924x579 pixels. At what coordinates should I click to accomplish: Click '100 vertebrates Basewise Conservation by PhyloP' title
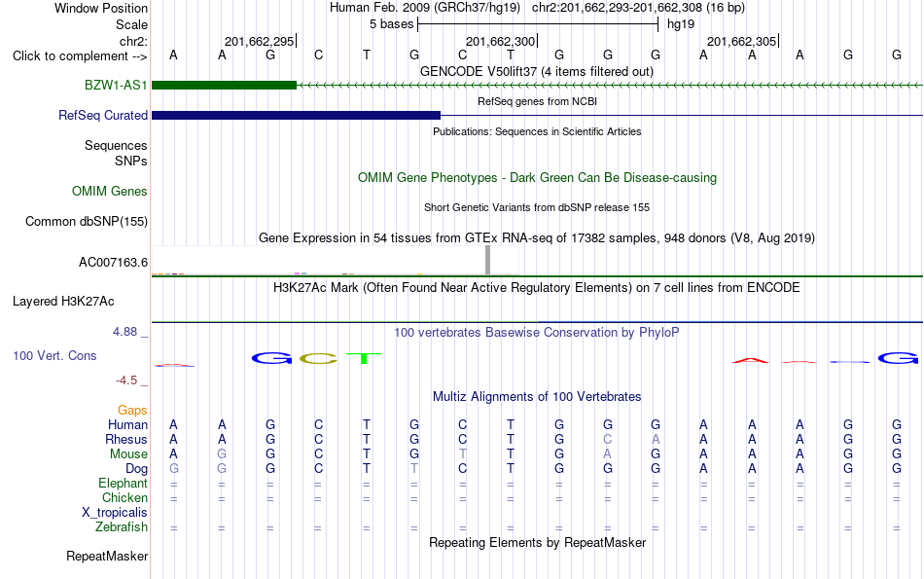(x=536, y=332)
